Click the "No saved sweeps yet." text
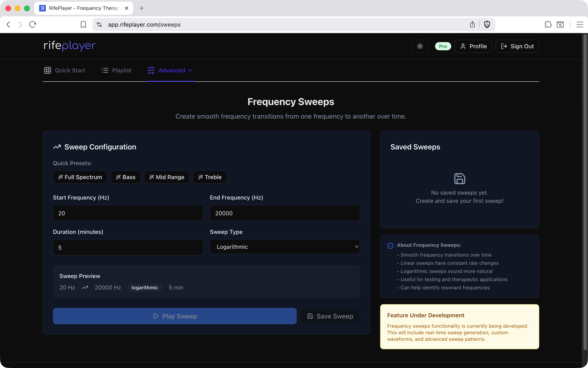Viewport: 588px width, 368px height. (x=459, y=193)
